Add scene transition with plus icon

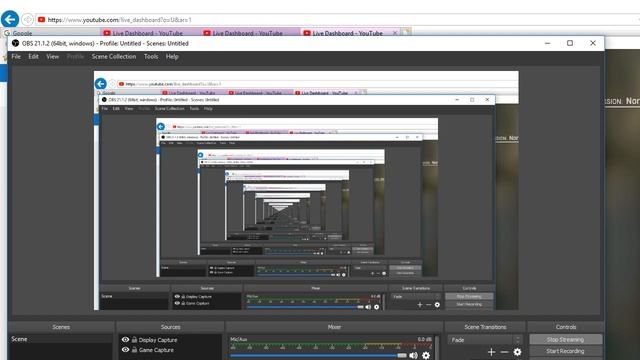(491, 352)
